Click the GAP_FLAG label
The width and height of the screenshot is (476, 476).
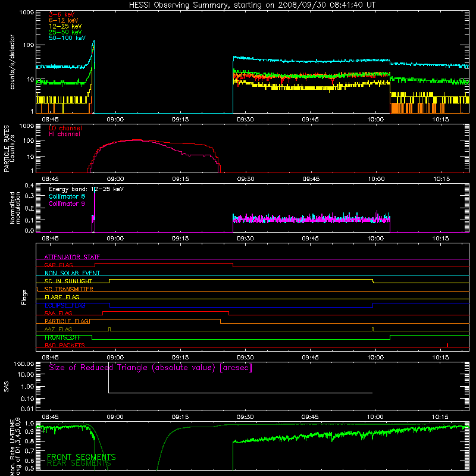(58, 265)
